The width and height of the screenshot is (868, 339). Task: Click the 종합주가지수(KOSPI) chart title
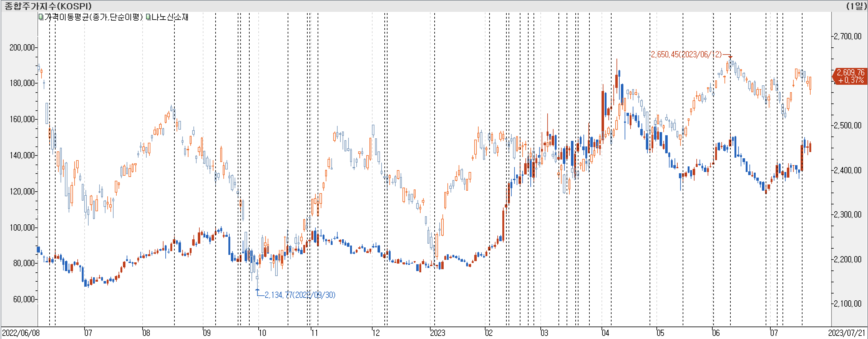(48, 6)
